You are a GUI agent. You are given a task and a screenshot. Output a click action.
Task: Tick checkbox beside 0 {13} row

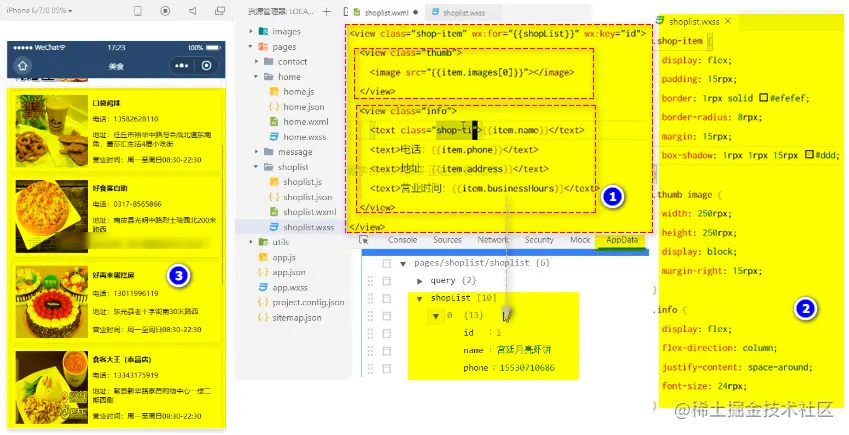coord(387,315)
